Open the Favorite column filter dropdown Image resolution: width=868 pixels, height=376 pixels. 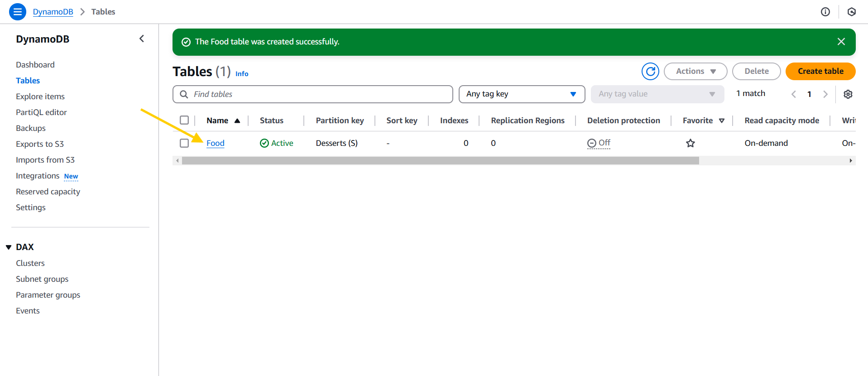point(722,121)
